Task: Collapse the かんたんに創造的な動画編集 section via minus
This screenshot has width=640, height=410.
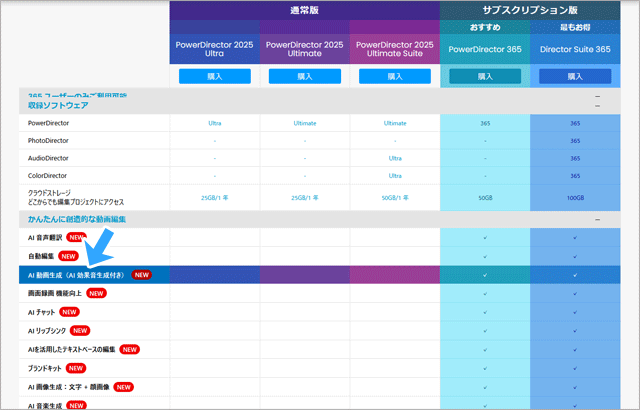Action: (598, 219)
